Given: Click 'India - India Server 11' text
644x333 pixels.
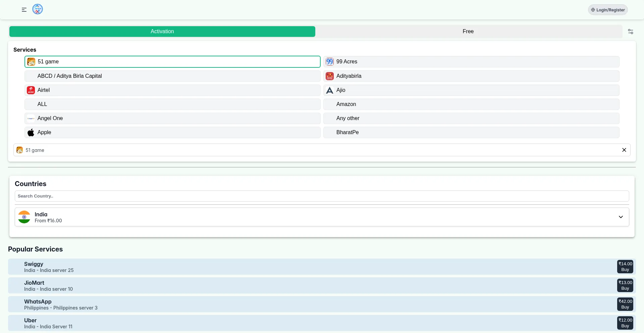Looking at the screenshot, I should 48,327.
